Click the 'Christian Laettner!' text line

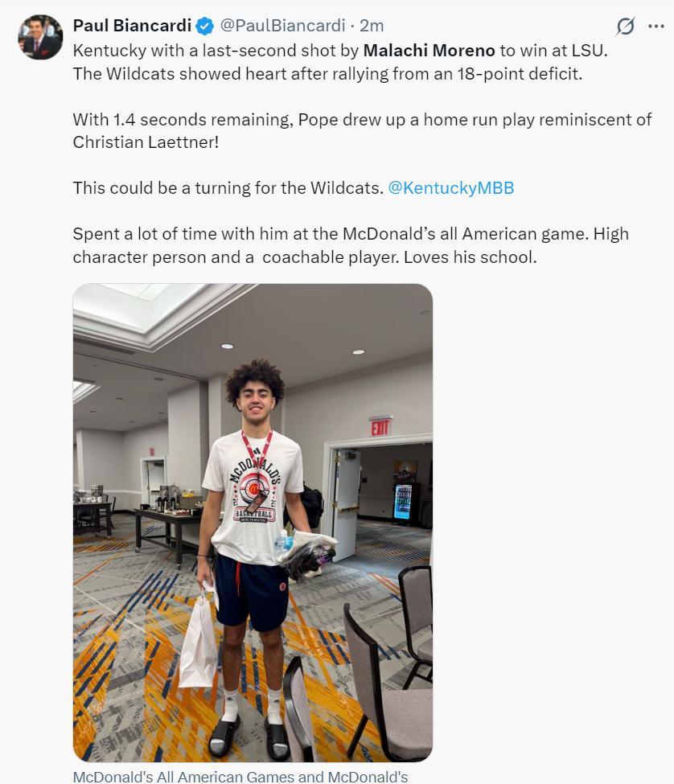coord(146,142)
